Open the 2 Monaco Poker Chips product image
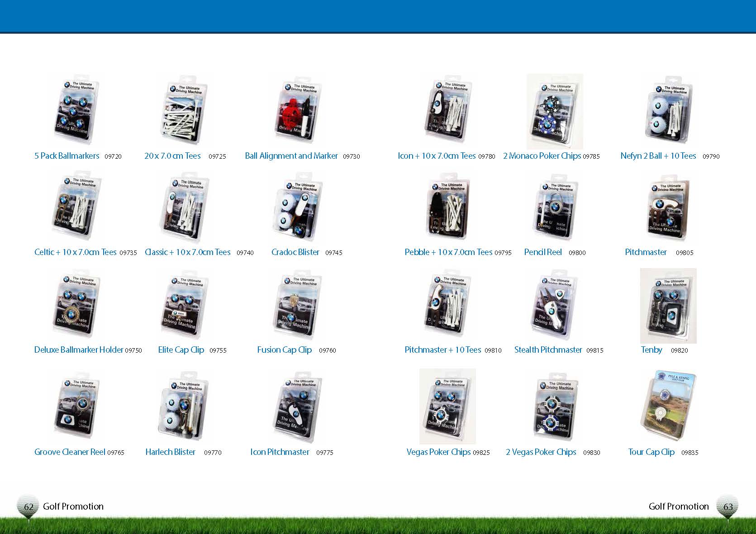The image size is (756, 534). click(x=555, y=112)
